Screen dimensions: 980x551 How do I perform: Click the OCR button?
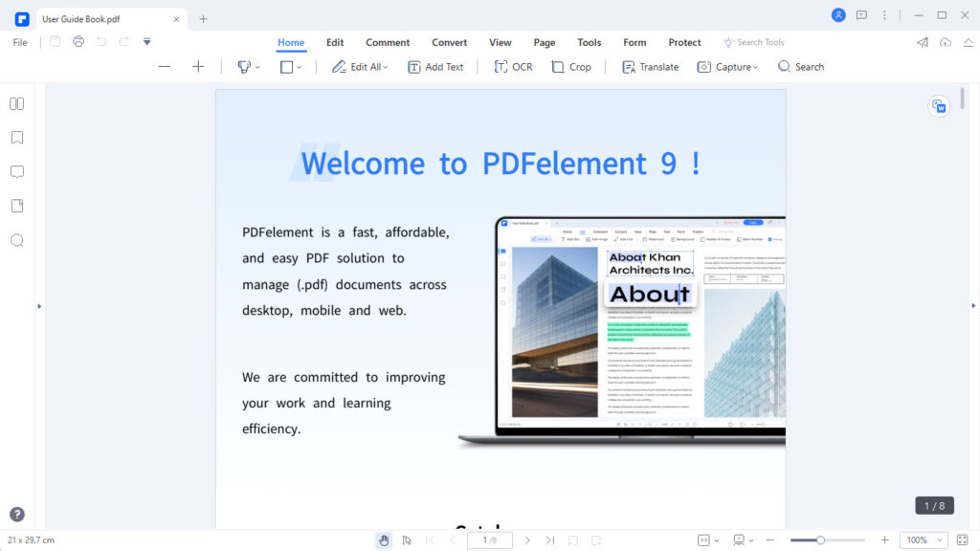click(513, 67)
